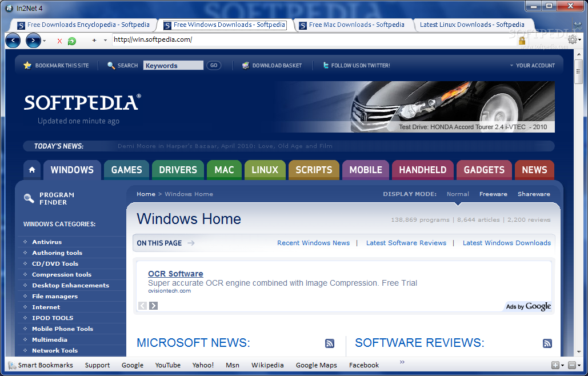Image resolution: width=588 pixels, height=376 pixels.
Task: Add a new tab with the plus icon
Action: (x=94, y=40)
